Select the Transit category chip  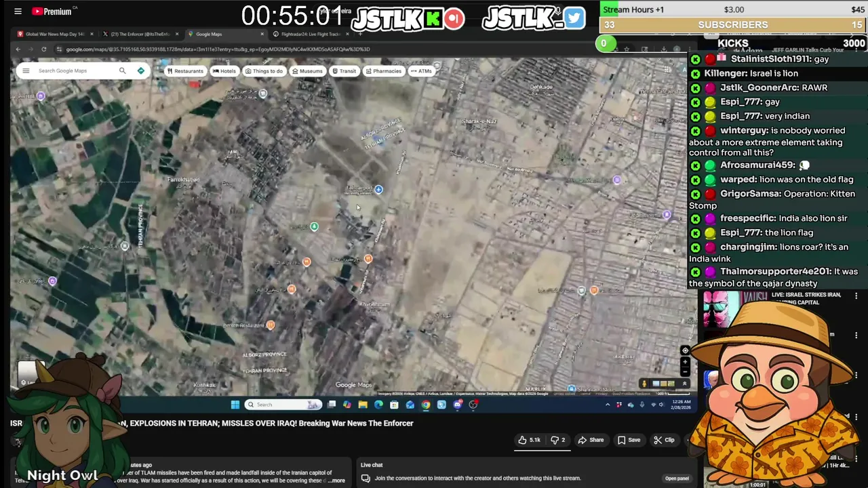tap(344, 71)
